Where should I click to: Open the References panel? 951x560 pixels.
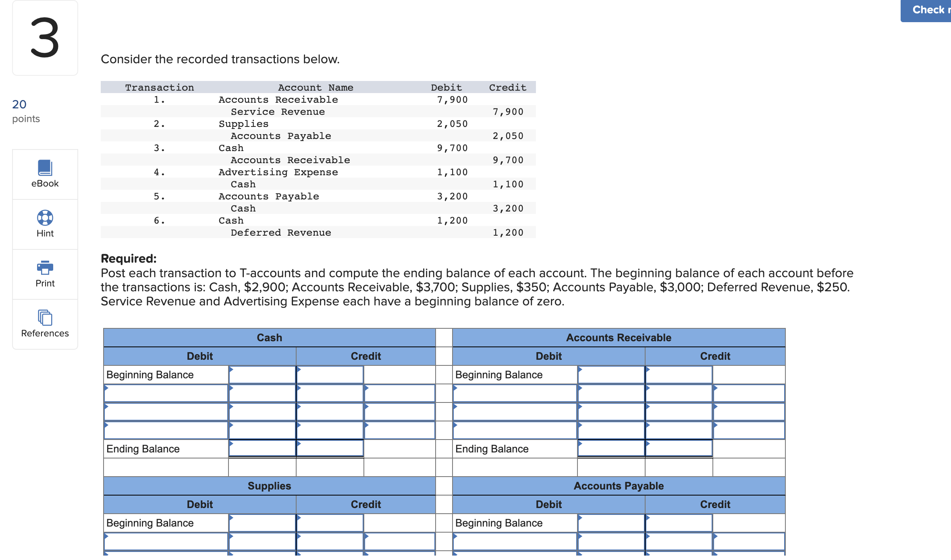point(44,324)
